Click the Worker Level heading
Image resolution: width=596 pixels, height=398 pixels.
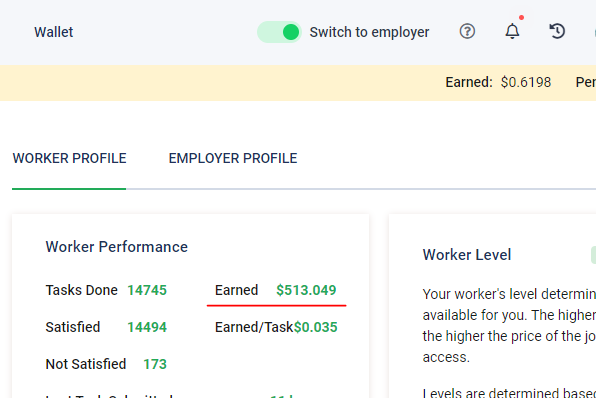pos(467,255)
